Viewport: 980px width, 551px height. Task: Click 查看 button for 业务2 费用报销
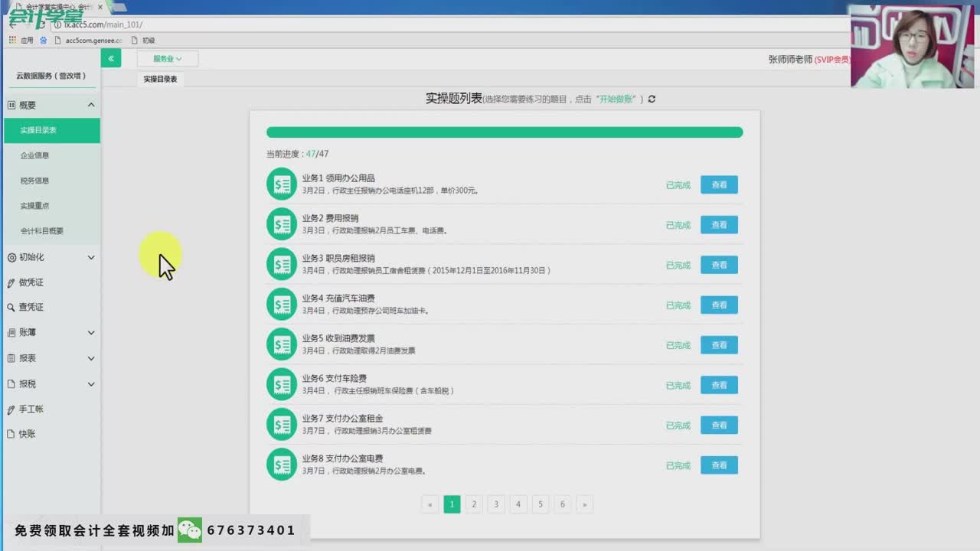pyautogui.click(x=719, y=225)
